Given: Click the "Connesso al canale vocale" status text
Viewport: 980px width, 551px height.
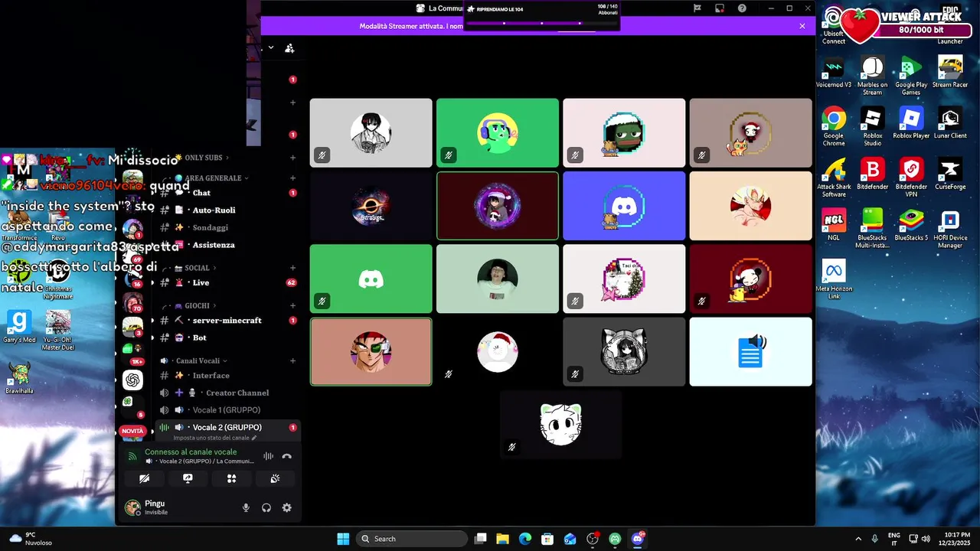Looking at the screenshot, I should tap(191, 452).
